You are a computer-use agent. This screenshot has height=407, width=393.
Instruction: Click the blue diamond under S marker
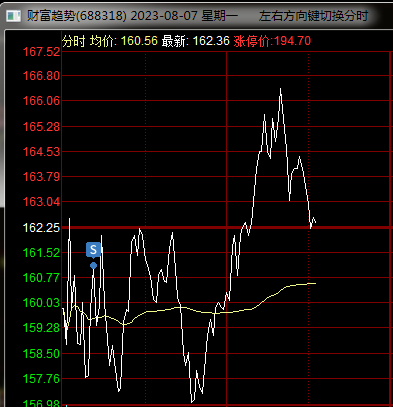tap(93, 266)
